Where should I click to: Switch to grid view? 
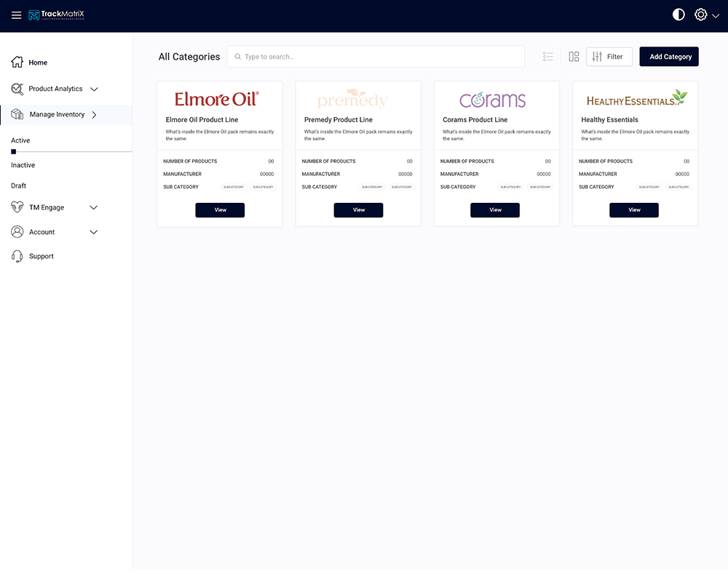(x=574, y=57)
